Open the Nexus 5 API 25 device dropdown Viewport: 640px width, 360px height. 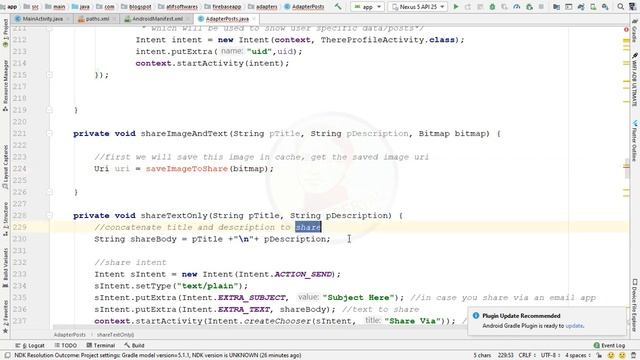tap(418, 7)
